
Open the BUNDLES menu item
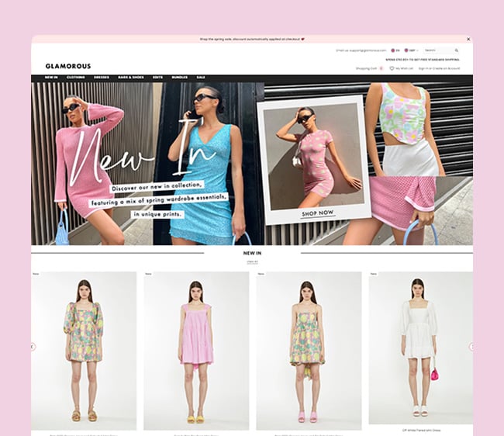tap(180, 78)
